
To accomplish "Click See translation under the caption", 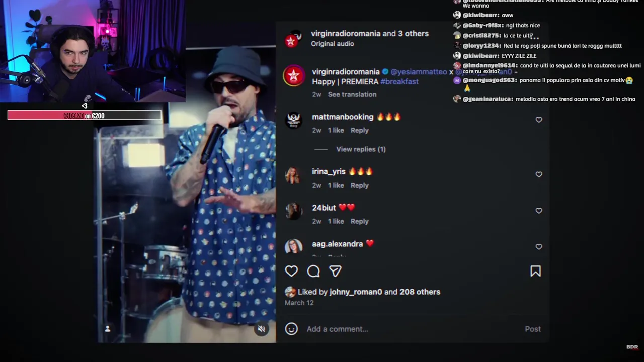I will 352,94.
